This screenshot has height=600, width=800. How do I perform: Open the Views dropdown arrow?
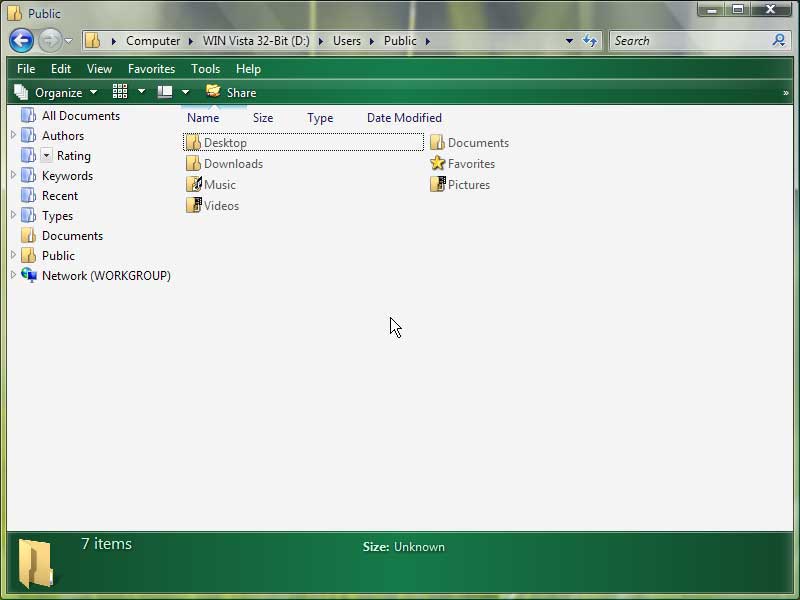pyautogui.click(x=141, y=92)
